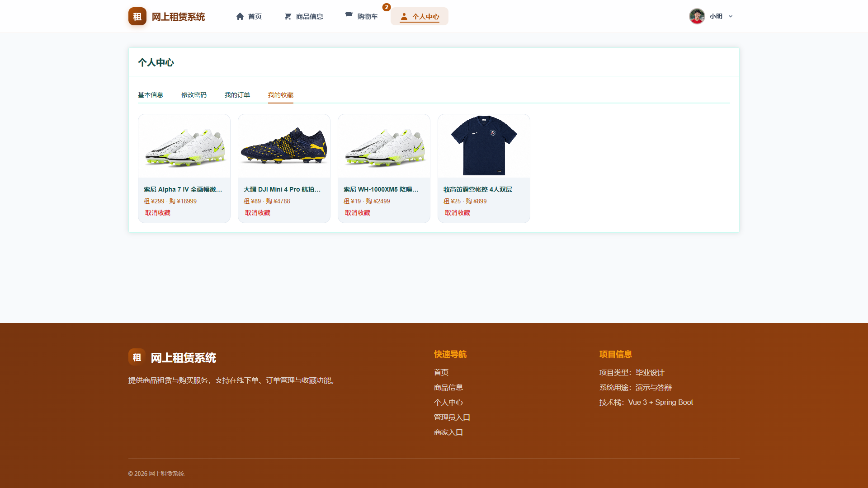
Task: Click the text 项目类型：毕业设计
Action: click(632, 372)
